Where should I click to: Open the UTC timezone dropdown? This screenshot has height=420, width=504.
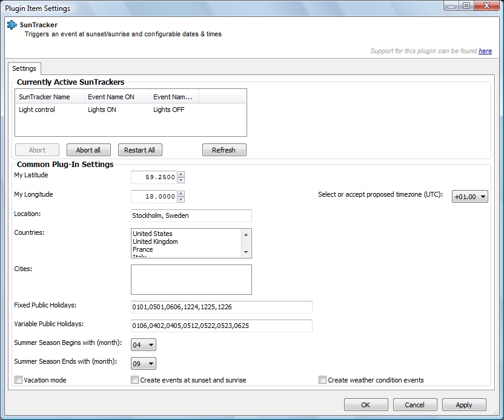click(x=470, y=197)
